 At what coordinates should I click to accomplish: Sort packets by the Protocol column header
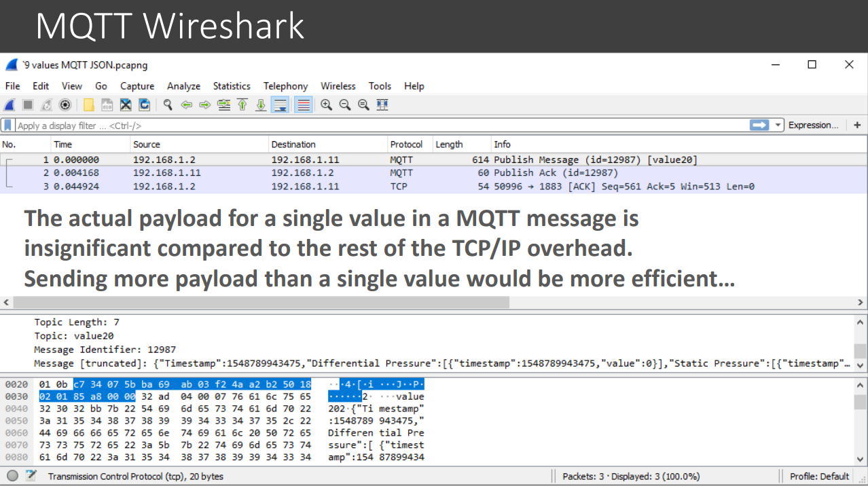[x=410, y=145]
